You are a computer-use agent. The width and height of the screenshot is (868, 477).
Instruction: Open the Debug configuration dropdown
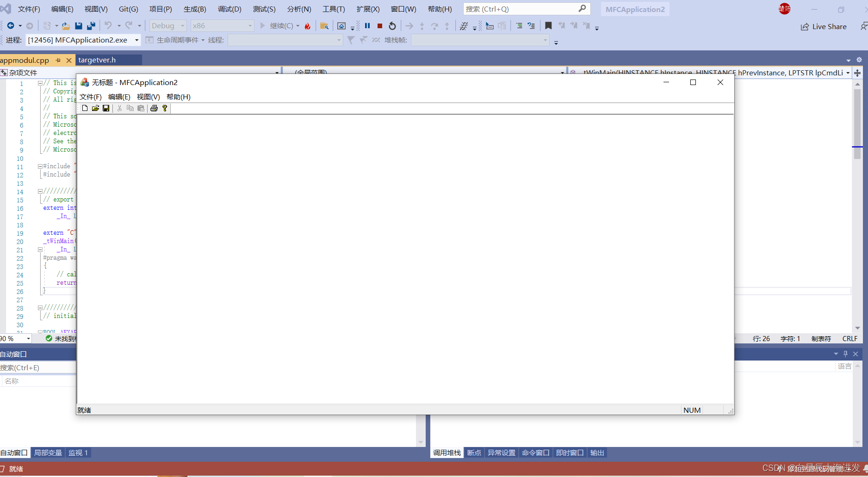pyautogui.click(x=168, y=26)
